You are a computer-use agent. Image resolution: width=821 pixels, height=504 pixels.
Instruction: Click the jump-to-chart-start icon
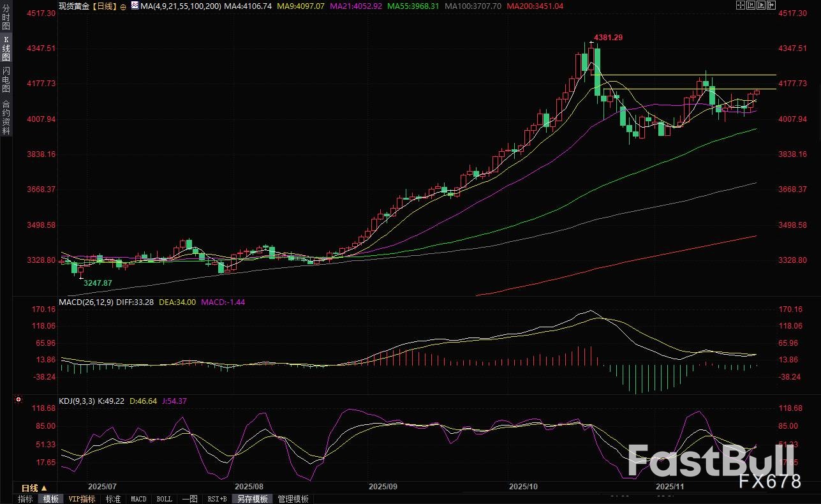(x=752, y=5)
